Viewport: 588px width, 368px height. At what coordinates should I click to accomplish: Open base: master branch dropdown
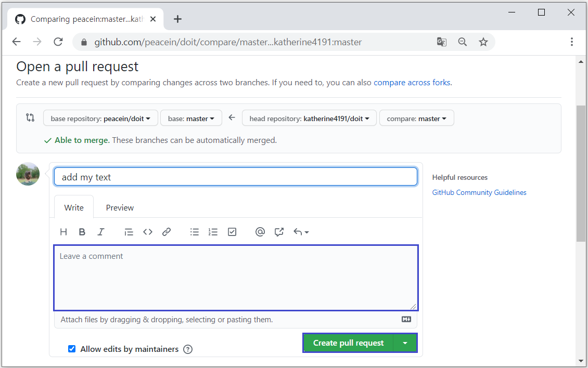click(x=191, y=118)
